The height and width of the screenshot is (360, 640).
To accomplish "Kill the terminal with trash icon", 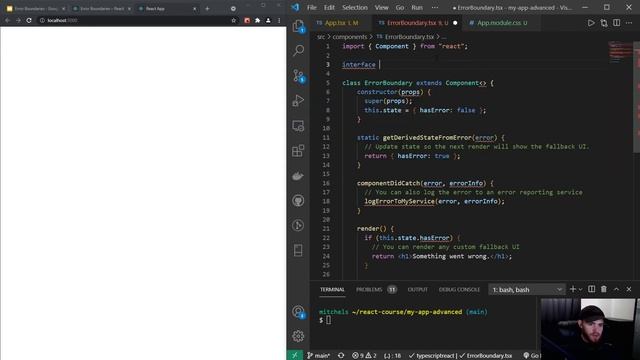I will [604, 289].
